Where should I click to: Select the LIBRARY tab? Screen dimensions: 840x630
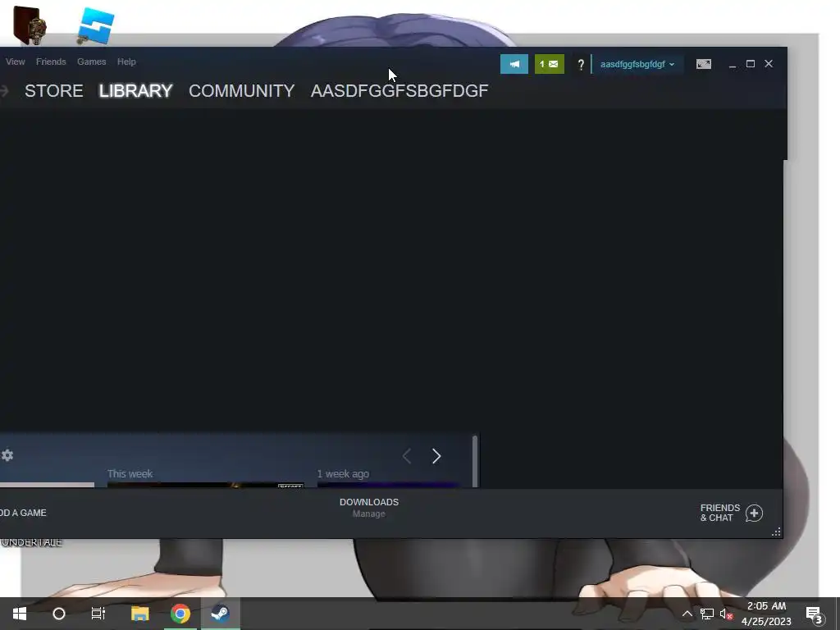tap(135, 90)
